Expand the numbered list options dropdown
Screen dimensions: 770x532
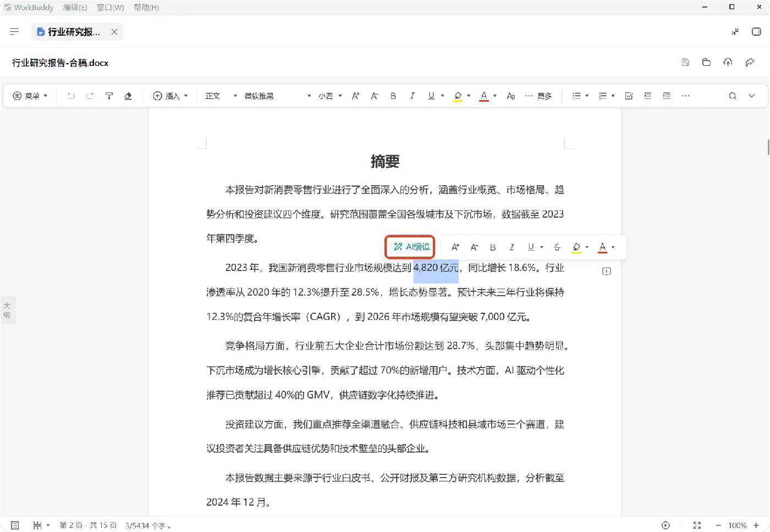(613, 96)
